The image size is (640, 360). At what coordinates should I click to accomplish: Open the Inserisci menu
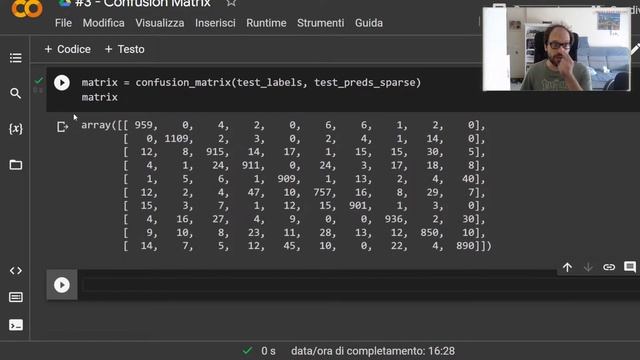(x=215, y=23)
